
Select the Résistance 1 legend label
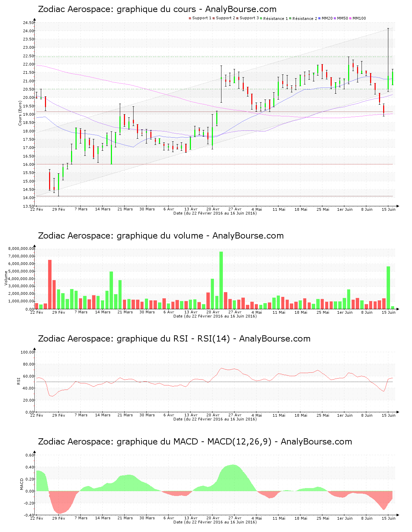click(276, 19)
